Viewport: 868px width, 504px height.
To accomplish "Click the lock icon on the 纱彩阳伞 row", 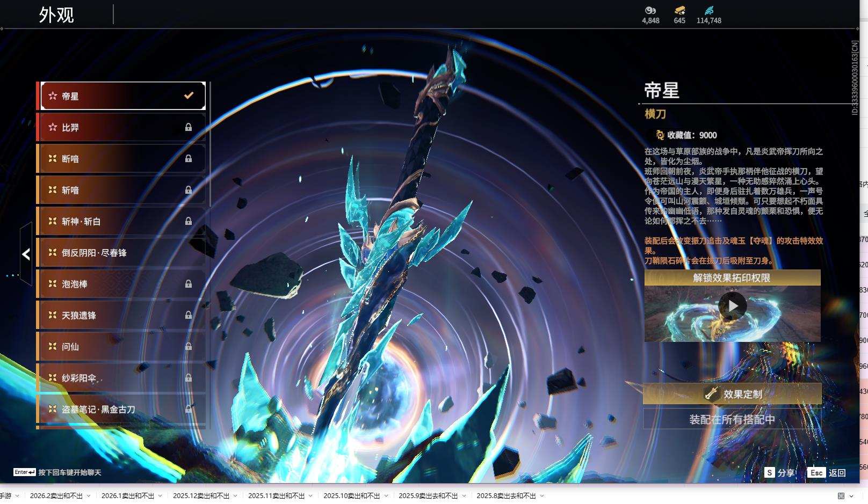I will (189, 378).
